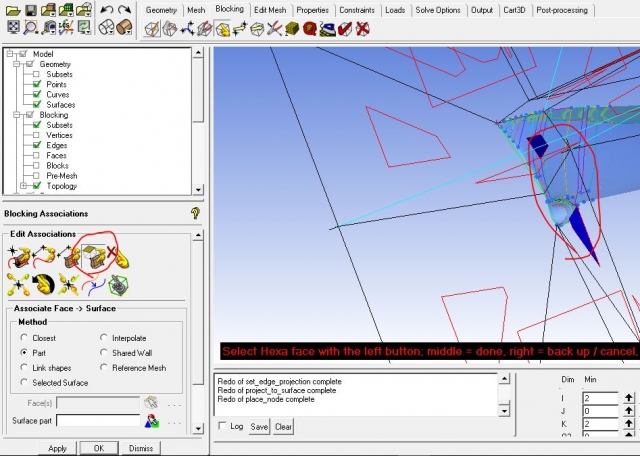Uncheck the Curves checkbox under Geometry
Image resolution: width=640 pixels, height=456 pixels.
coord(36,94)
